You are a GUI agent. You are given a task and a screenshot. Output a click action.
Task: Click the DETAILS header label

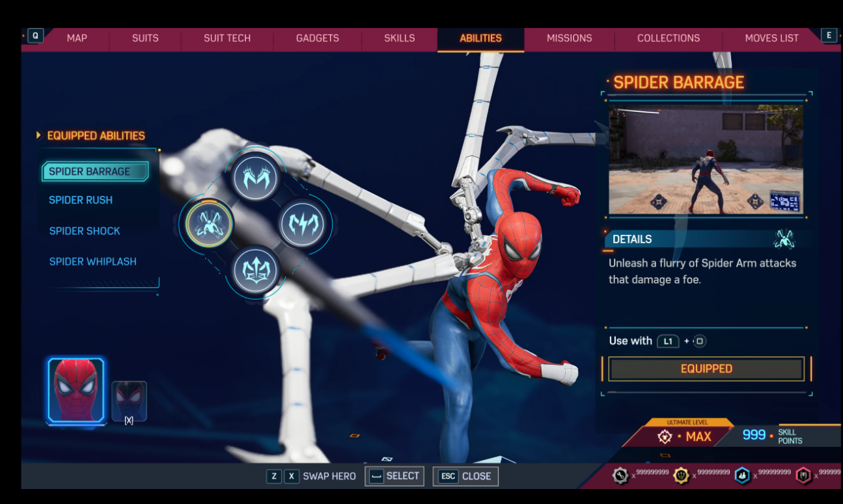pyautogui.click(x=632, y=239)
